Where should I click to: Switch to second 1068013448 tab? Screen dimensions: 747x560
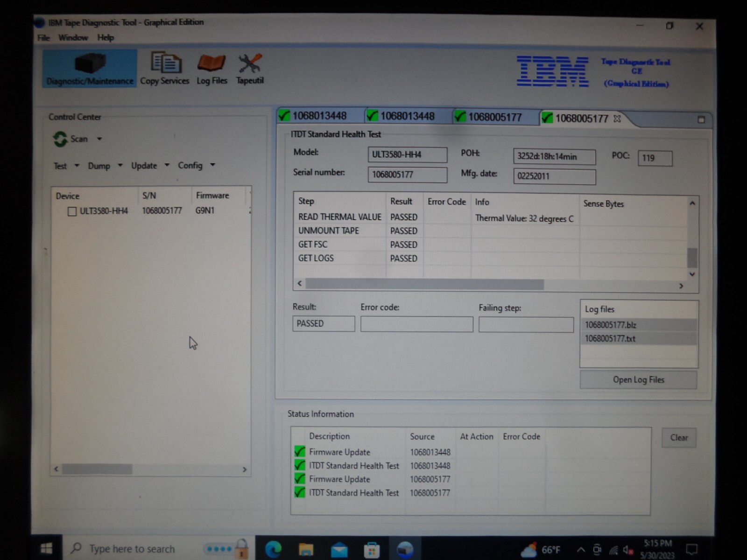pyautogui.click(x=407, y=116)
